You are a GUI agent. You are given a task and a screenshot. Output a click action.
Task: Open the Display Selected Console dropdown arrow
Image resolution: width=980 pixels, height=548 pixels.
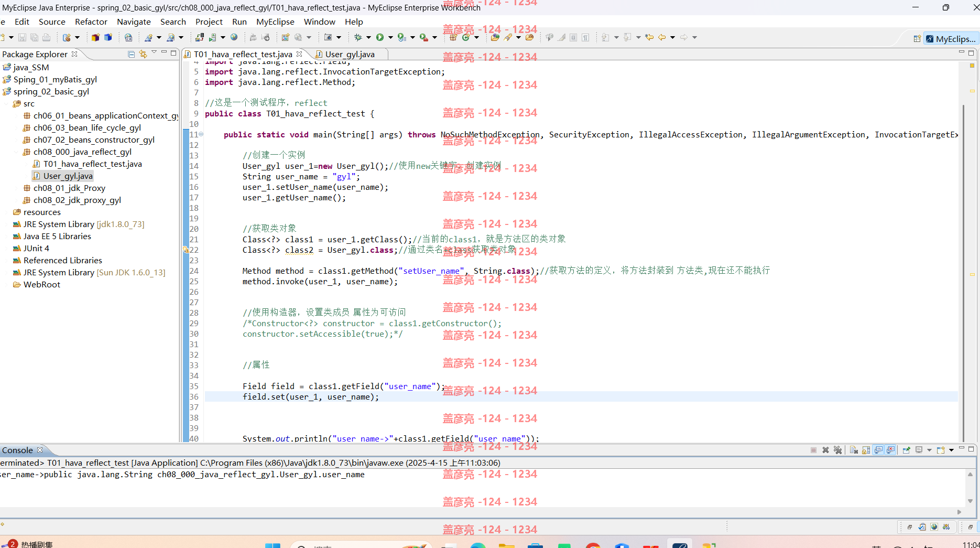(x=929, y=450)
